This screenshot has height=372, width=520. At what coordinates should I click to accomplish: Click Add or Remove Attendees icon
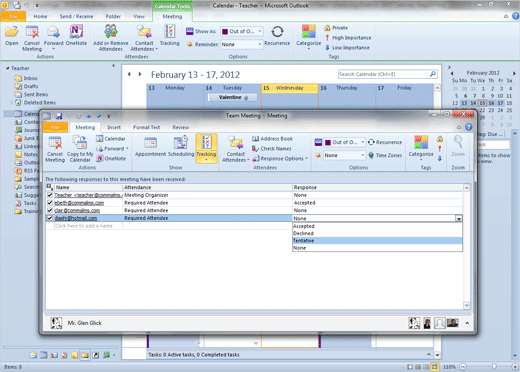(x=111, y=38)
